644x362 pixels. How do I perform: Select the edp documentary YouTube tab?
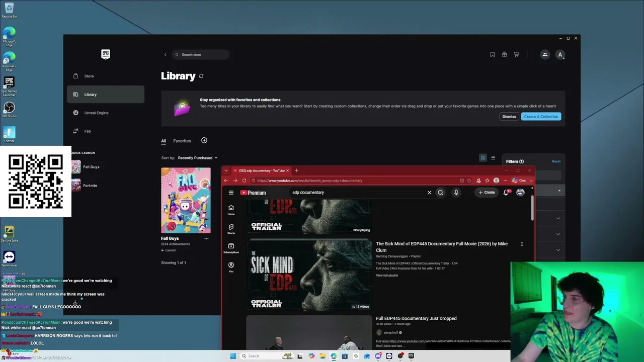pyautogui.click(x=261, y=171)
